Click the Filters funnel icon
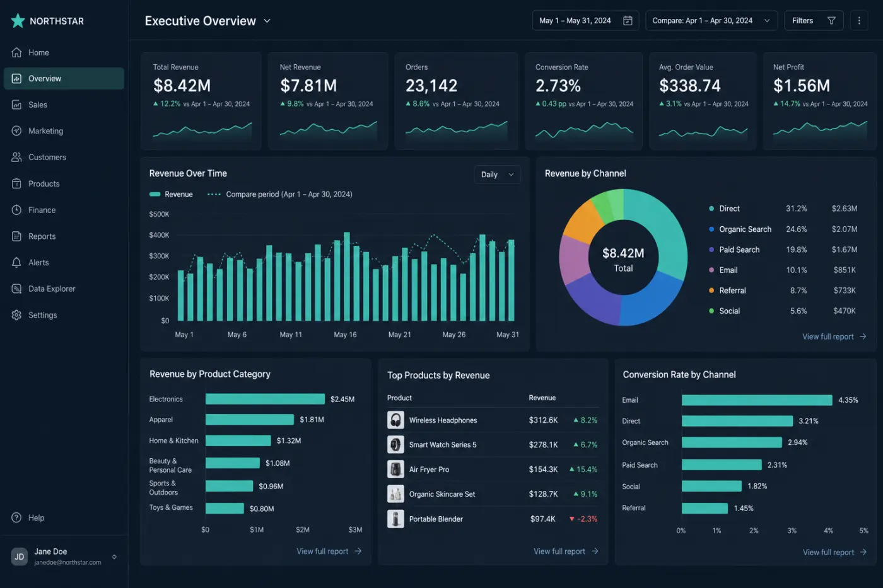The width and height of the screenshot is (883, 588). tap(831, 21)
